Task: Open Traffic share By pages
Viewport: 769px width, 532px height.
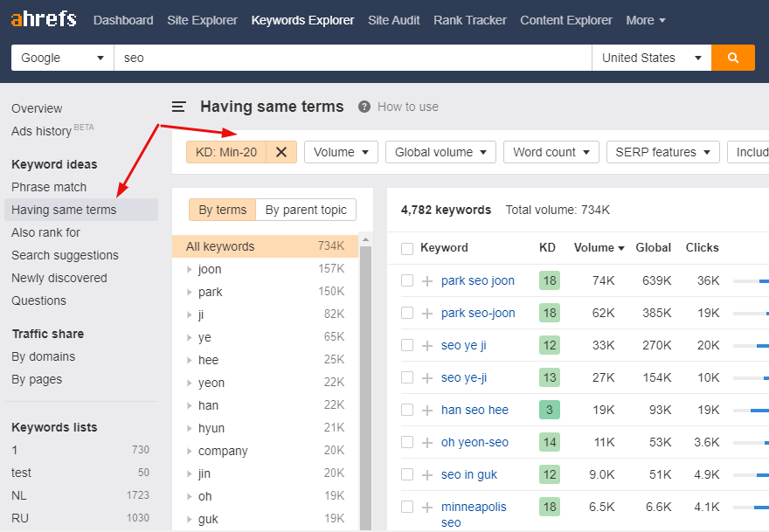Action: pyautogui.click(x=37, y=379)
